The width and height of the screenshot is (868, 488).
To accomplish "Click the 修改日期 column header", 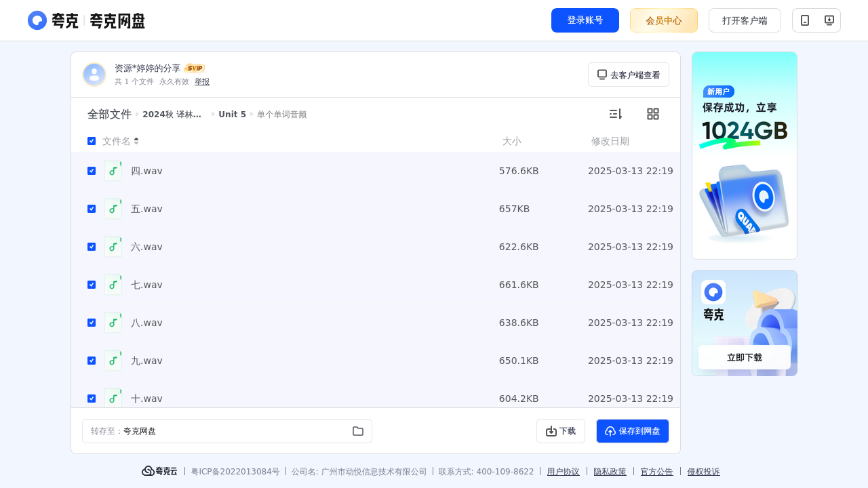I will coord(610,141).
